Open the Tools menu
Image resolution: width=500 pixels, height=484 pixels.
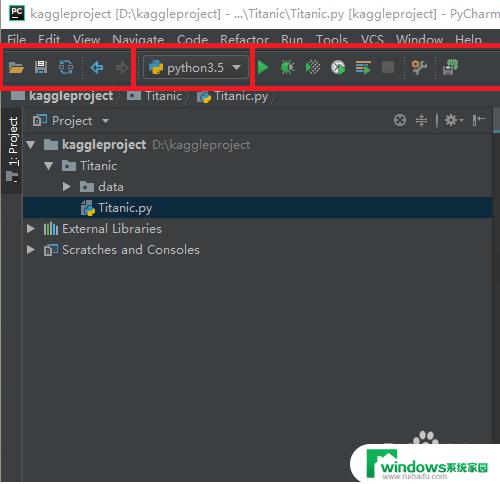coord(332,39)
